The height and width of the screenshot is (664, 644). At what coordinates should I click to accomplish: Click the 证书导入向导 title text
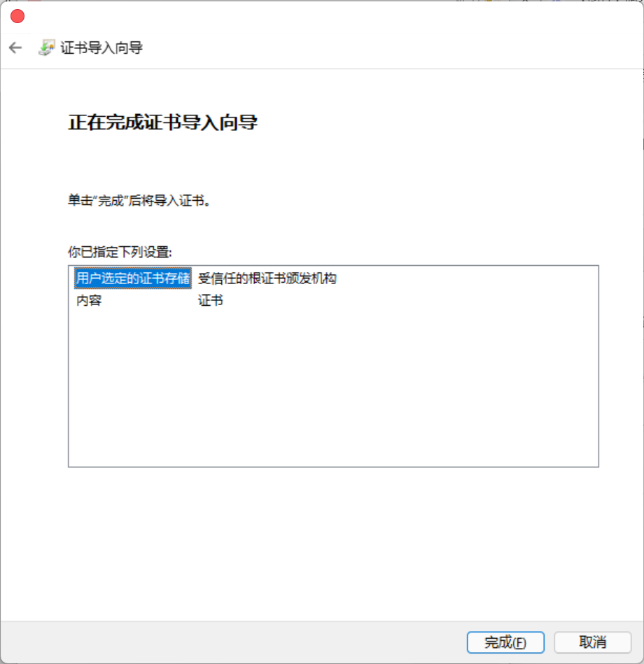point(101,48)
